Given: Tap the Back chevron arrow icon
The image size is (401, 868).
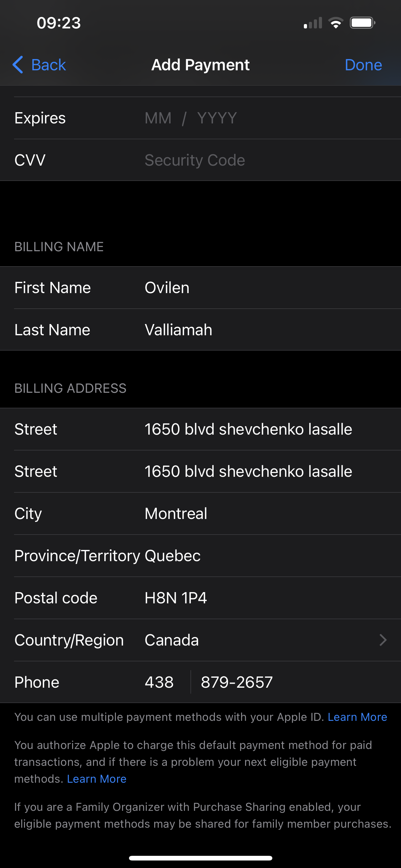Looking at the screenshot, I should tap(18, 64).
